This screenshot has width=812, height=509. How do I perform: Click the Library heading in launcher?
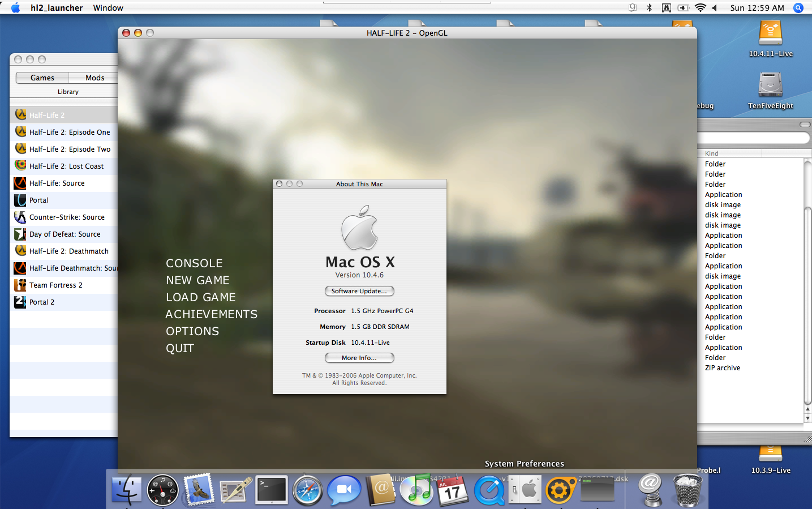pyautogui.click(x=68, y=92)
